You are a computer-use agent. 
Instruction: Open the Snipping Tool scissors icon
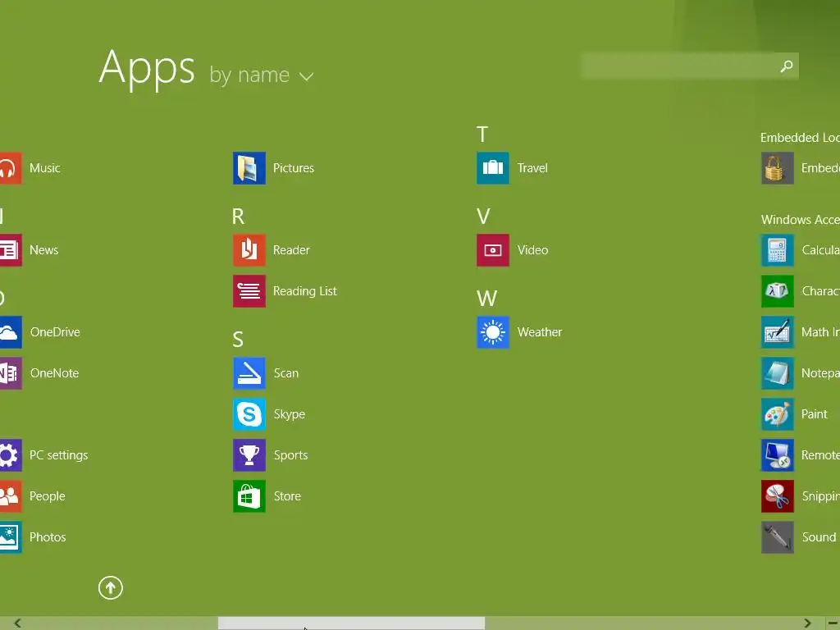pyautogui.click(x=778, y=496)
